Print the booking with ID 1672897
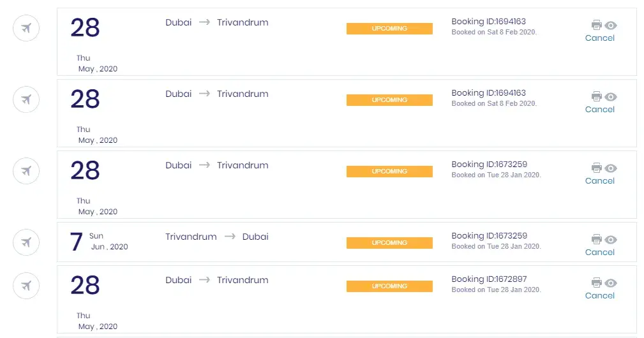 tap(596, 283)
